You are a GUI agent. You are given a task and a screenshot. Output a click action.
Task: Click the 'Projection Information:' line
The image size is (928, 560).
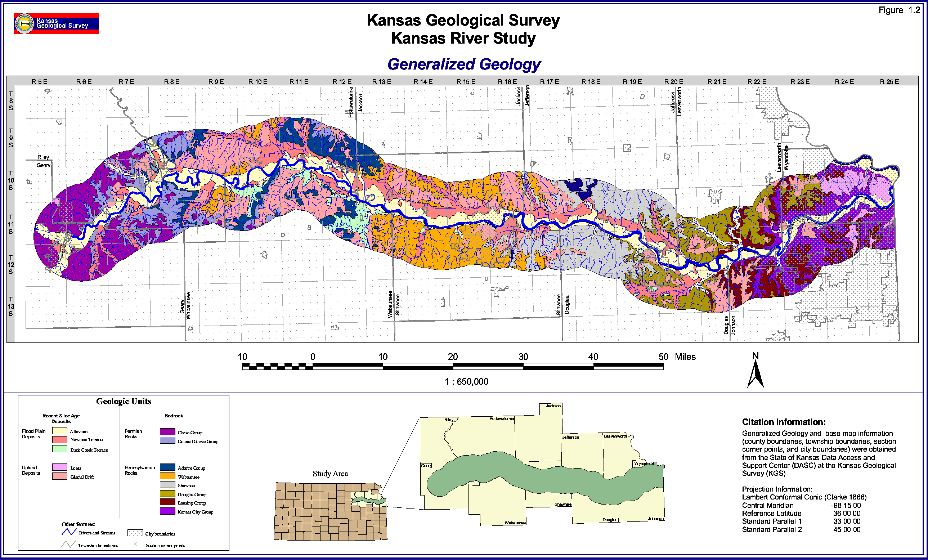(777, 489)
